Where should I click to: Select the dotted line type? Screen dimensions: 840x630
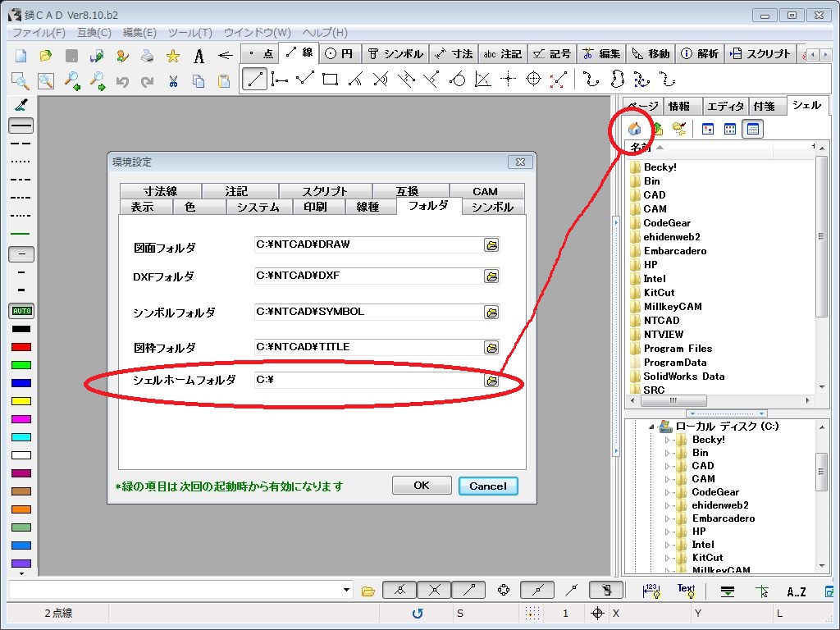pos(21,162)
